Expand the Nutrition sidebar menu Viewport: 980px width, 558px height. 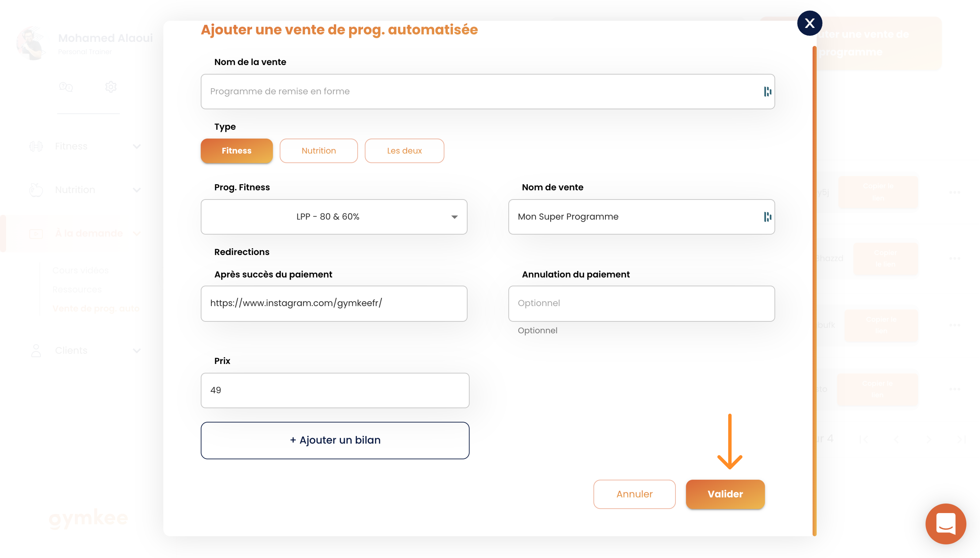click(x=137, y=190)
